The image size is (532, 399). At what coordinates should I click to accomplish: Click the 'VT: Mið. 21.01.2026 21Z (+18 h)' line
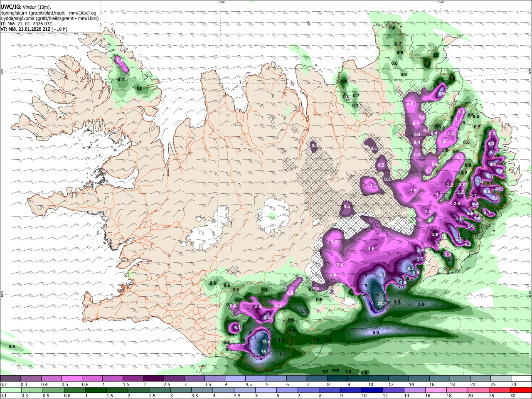(x=34, y=29)
